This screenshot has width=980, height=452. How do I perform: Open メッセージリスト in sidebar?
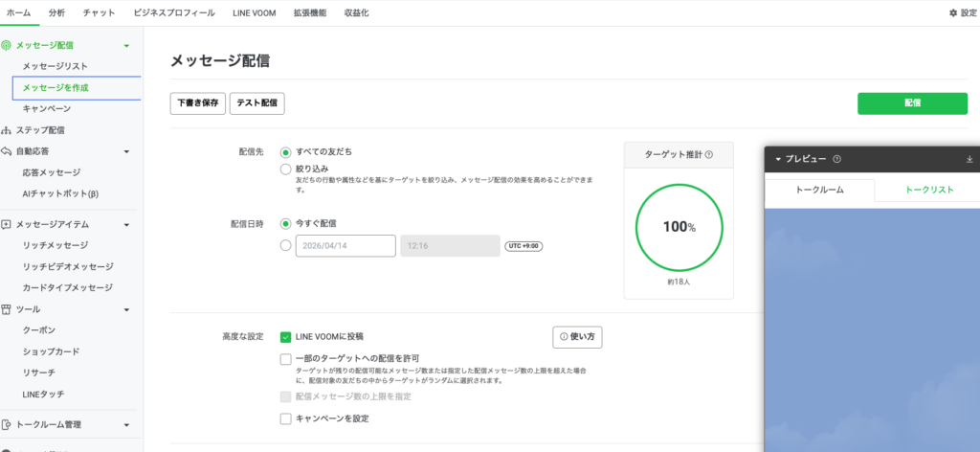(x=55, y=66)
